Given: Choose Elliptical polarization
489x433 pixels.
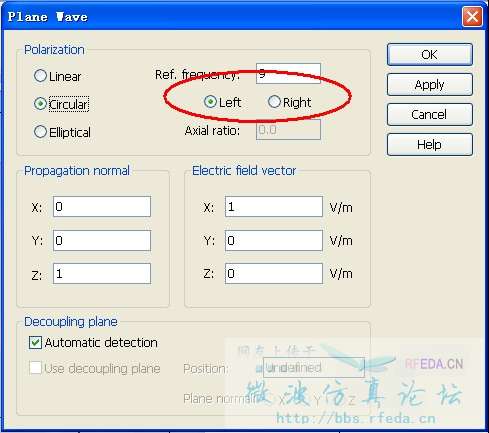Looking at the screenshot, I should [40, 132].
